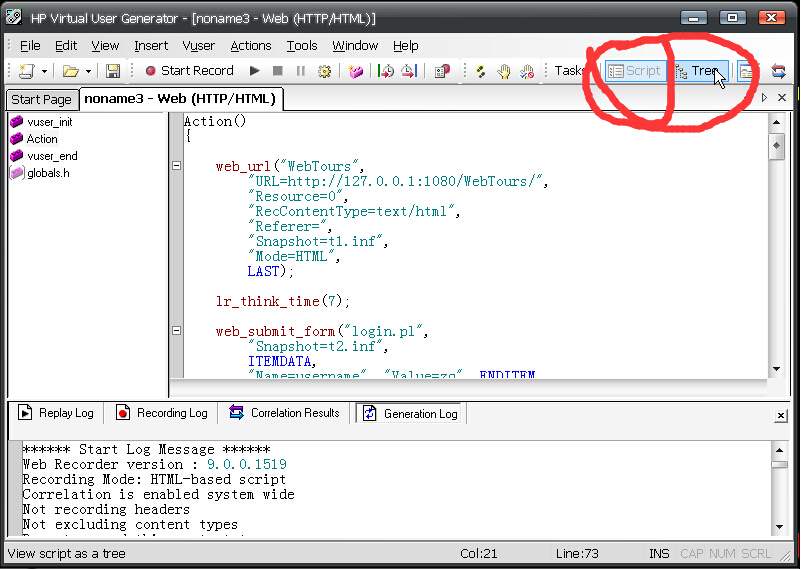Open the File menu
Screen dimensions: 801x569
point(30,45)
